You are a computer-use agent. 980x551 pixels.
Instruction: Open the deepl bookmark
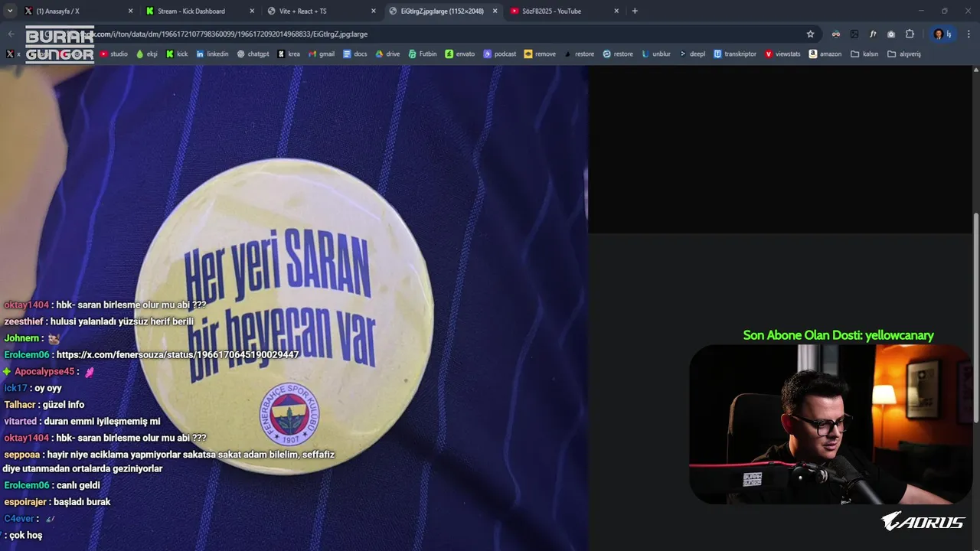pyautogui.click(x=692, y=54)
